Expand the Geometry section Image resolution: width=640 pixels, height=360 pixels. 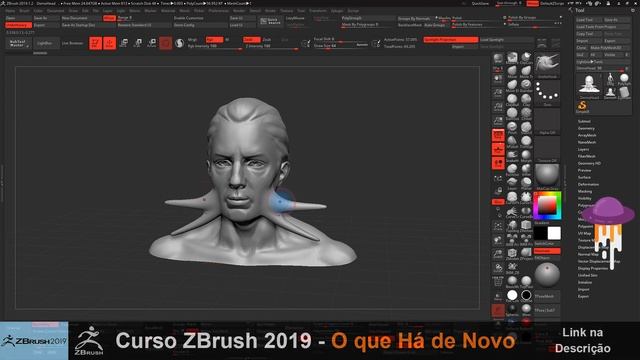[586, 128]
